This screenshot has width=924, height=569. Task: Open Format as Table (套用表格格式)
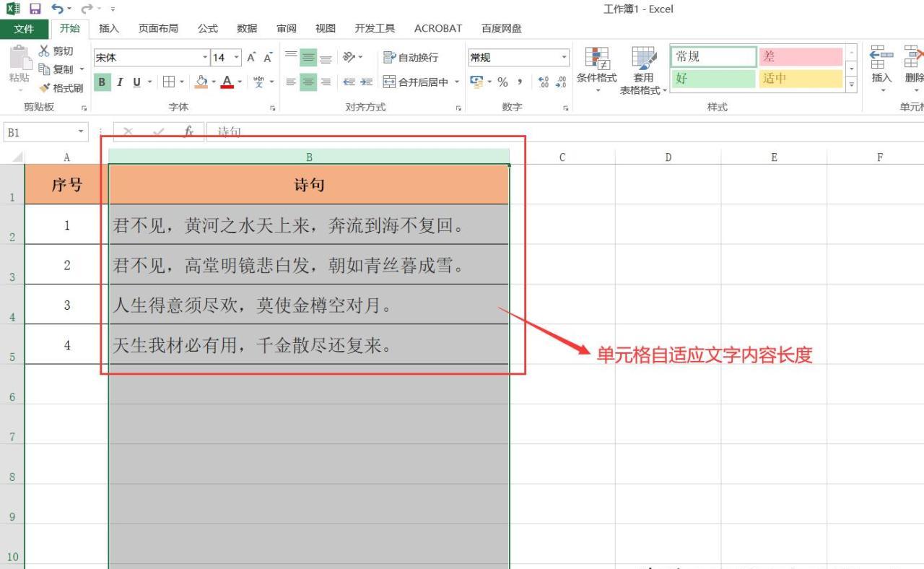(644, 70)
